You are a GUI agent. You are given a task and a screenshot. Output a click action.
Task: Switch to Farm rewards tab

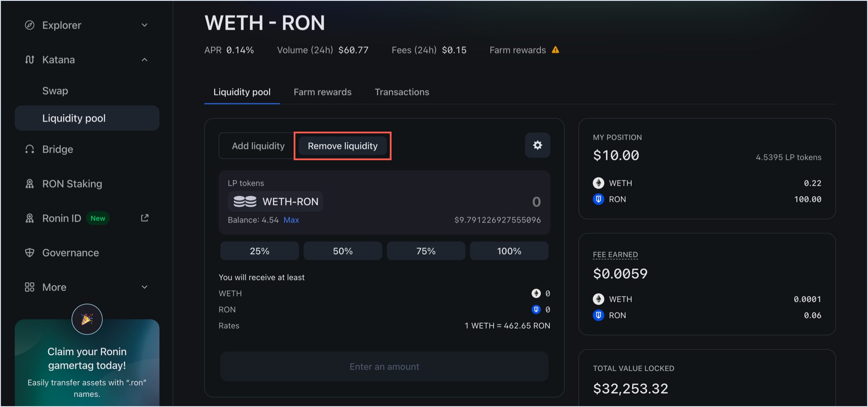click(x=323, y=92)
